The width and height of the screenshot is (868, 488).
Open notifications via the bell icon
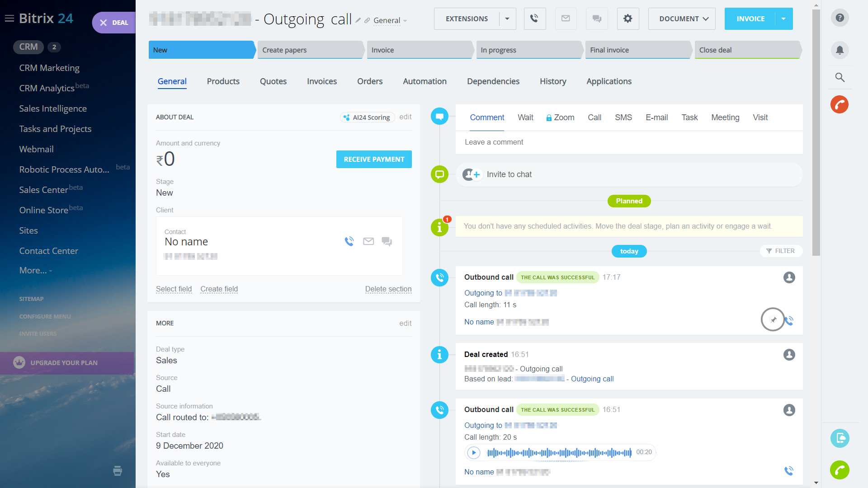[840, 50]
